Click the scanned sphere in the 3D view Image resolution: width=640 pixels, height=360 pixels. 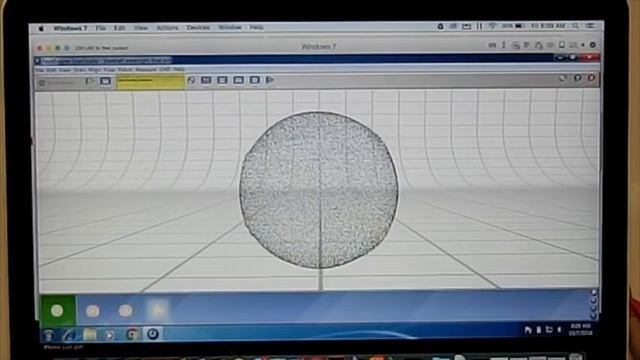tap(319, 190)
